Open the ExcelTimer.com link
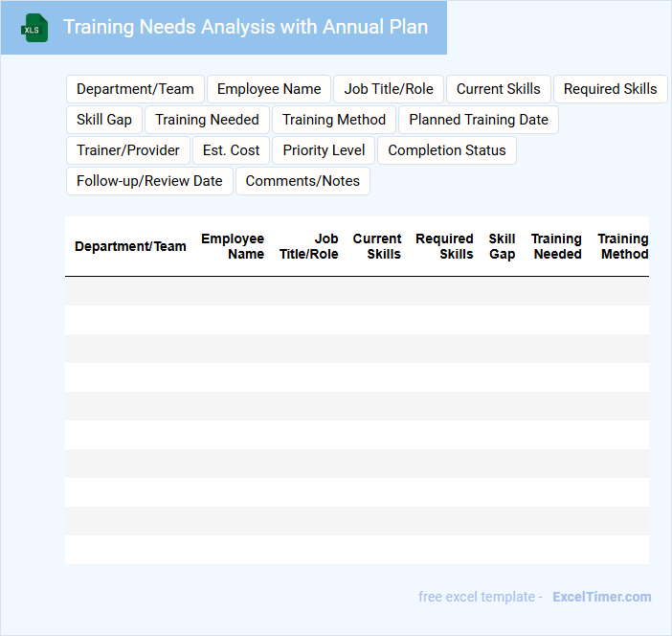The height and width of the screenshot is (636, 672). [x=601, y=597]
